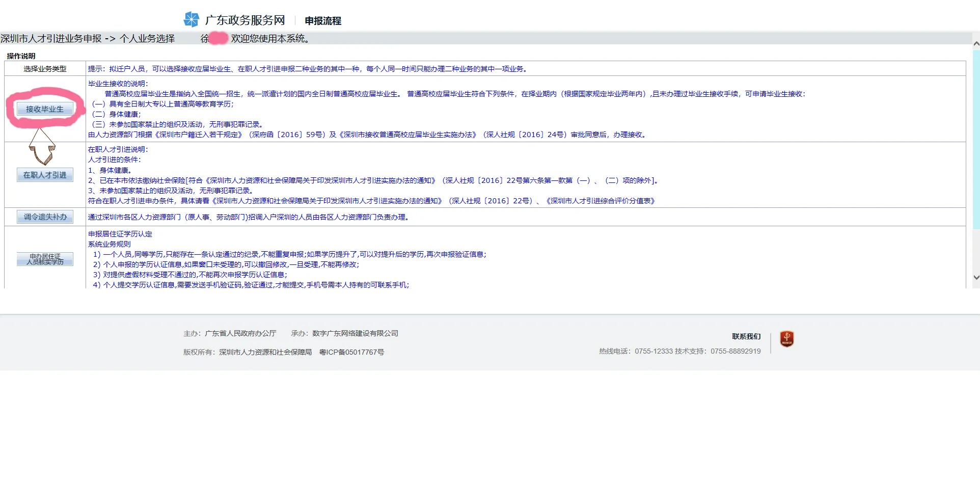This screenshot has height=480, width=980.
Task: Open 调令遗失补办 business option
Action: tap(45, 217)
